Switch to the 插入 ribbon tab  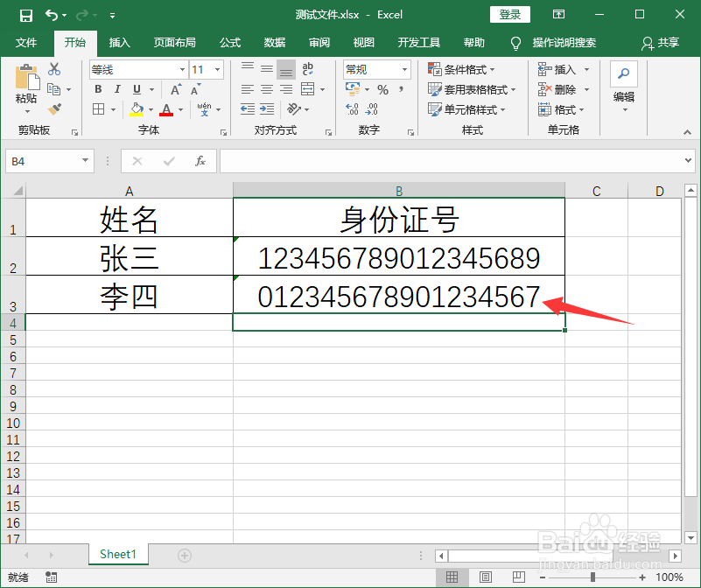pos(119,41)
